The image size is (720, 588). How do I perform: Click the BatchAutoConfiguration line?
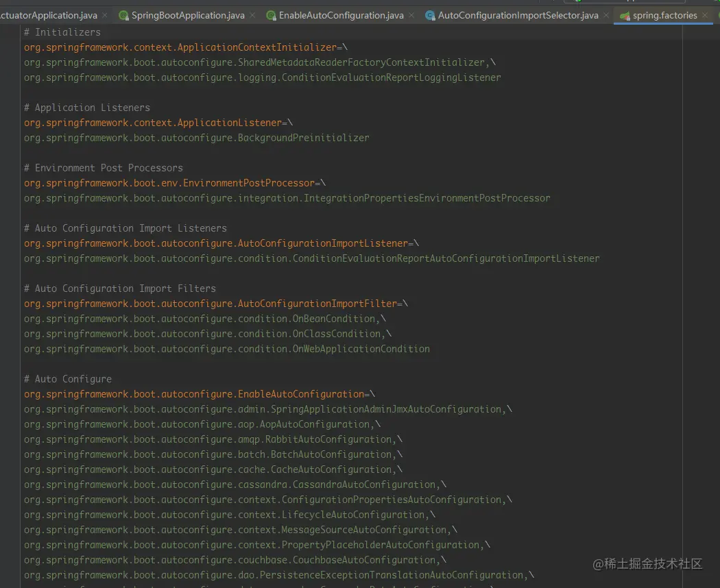coord(213,454)
